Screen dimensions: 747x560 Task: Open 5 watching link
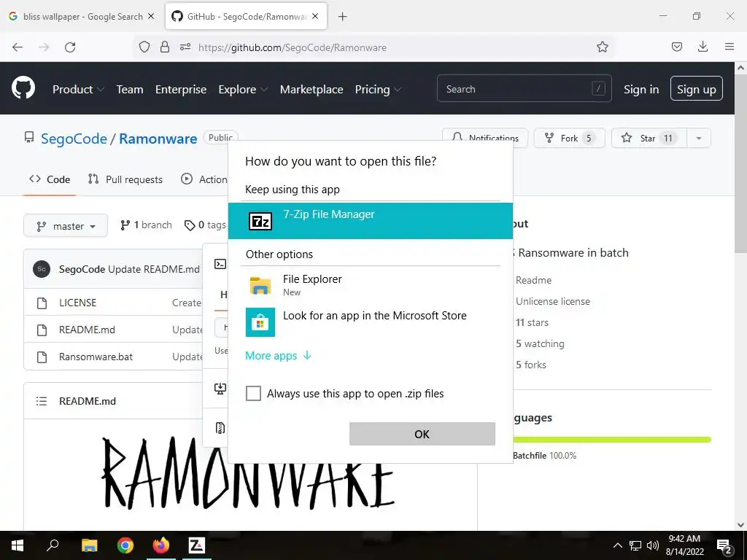tap(540, 343)
